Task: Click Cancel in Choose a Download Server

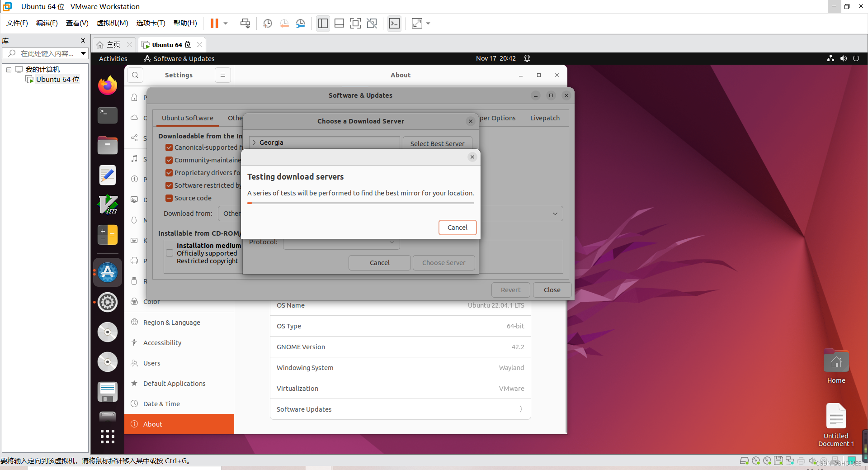Action: 380,263
